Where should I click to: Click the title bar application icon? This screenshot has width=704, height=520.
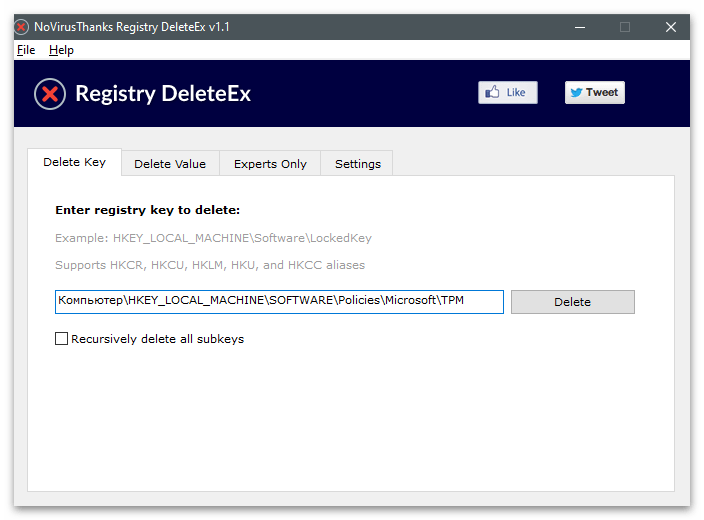21,27
